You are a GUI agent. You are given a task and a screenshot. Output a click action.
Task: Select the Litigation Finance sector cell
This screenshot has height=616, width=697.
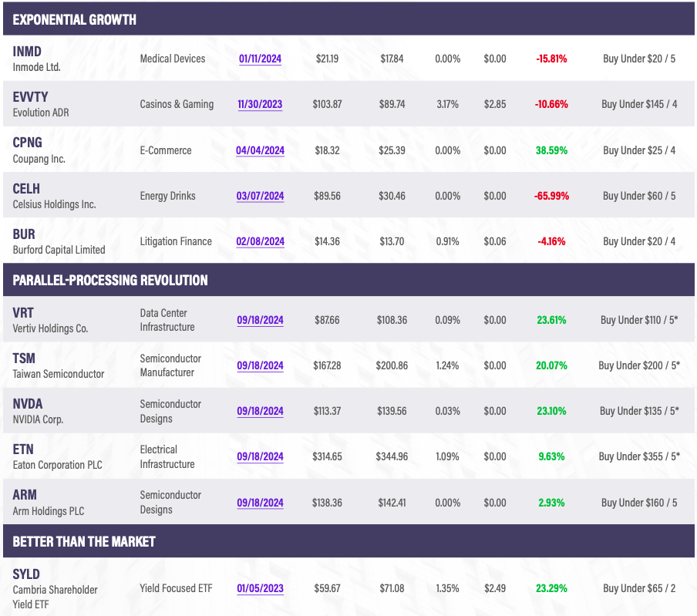176,241
